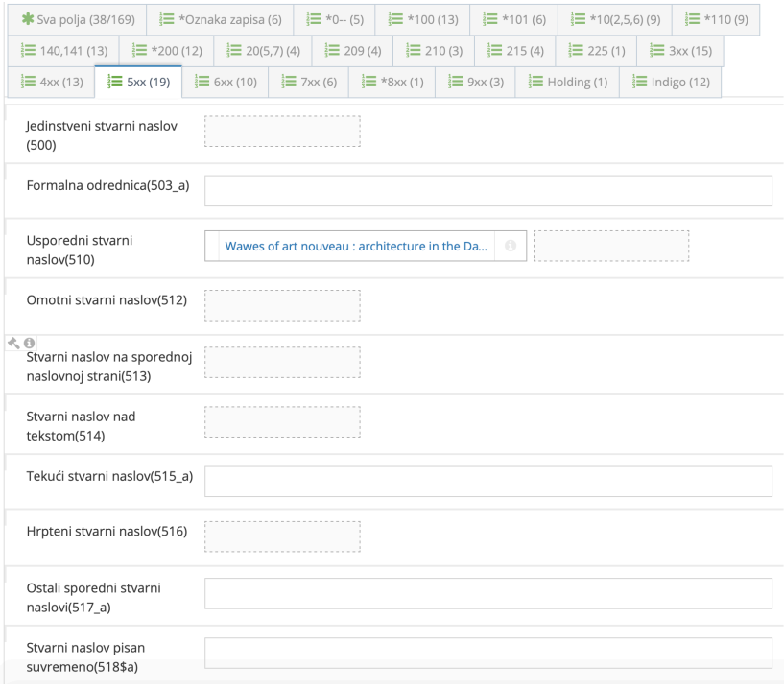Select the 209 tab
This screenshot has height=691, width=784.
[x=352, y=51]
